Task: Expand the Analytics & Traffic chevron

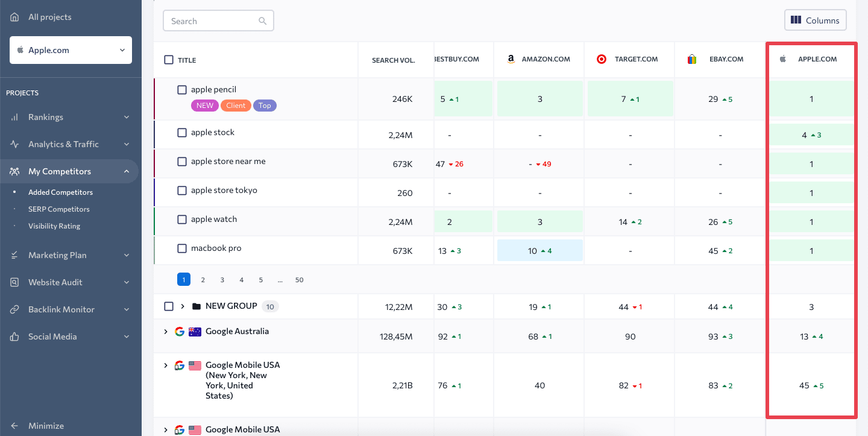Action: [127, 144]
